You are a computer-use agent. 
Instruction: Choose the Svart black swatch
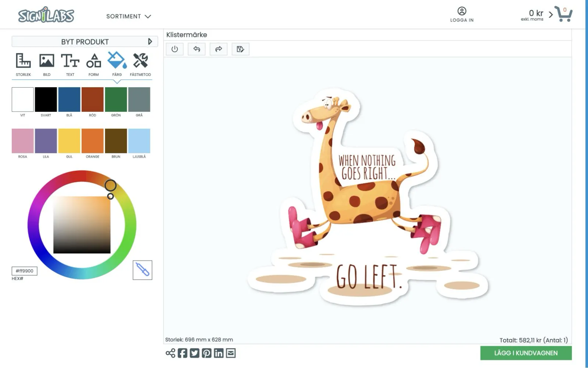(x=46, y=99)
